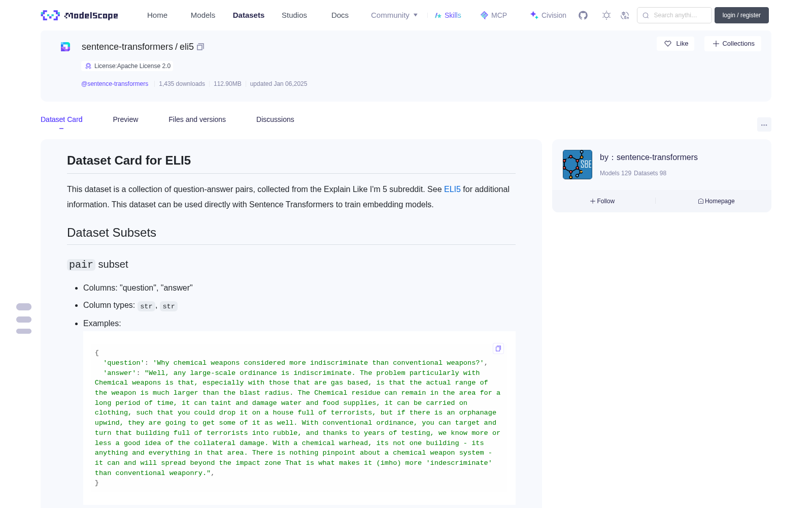
Task: Click the Apache License 2.0 badge
Action: [x=127, y=66]
